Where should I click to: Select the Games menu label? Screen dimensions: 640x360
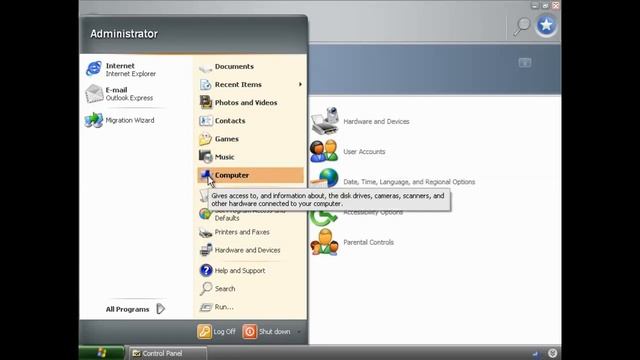click(x=227, y=139)
